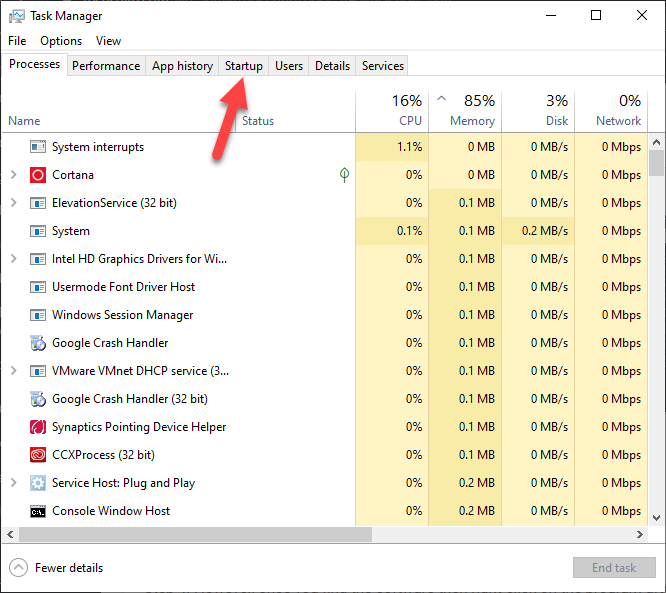
Task: Collapse view with Fewer details toggle
Action: [19, 568]
